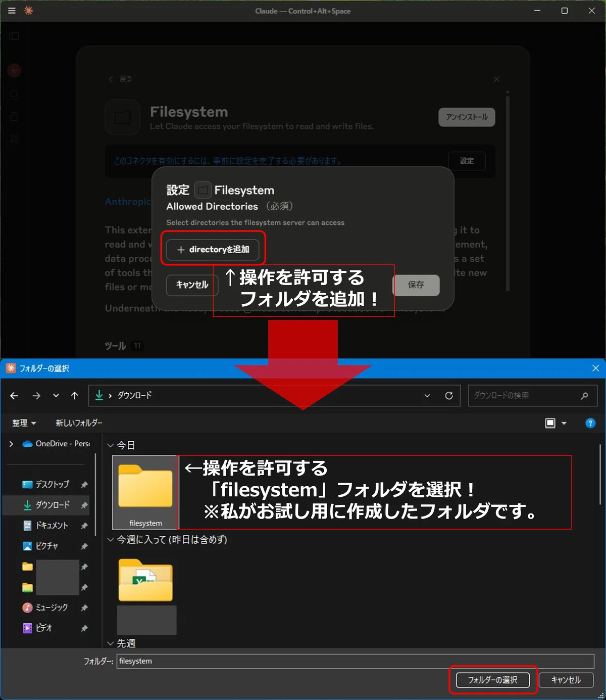Close the Filesystem extension details panel
The image size is (606, 700).
click(496, 79)
